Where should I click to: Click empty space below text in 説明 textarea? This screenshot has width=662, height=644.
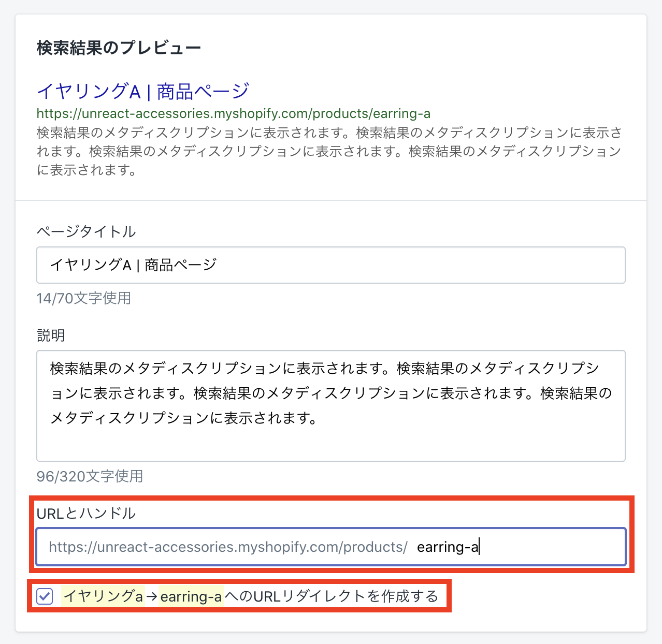(330, 444)
